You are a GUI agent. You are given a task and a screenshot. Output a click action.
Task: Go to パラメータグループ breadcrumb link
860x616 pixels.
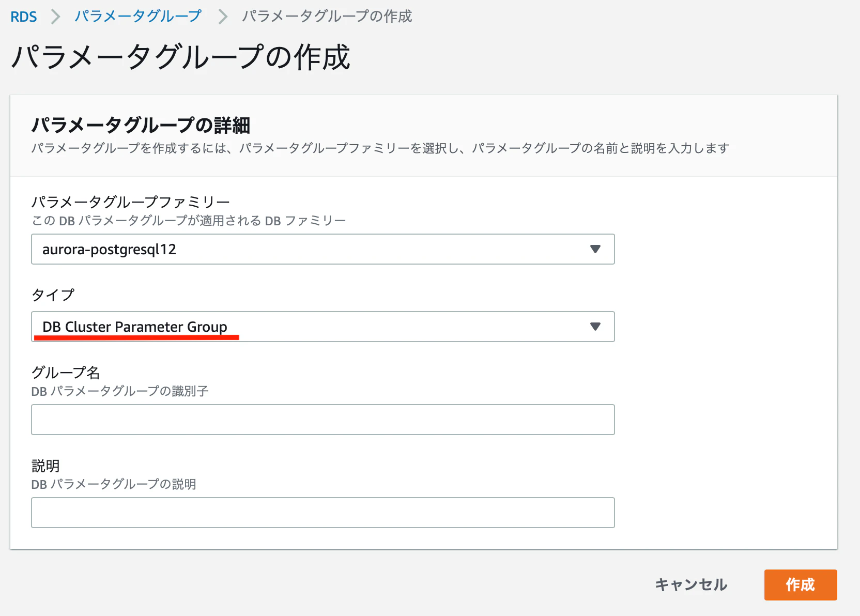[137, 17]
